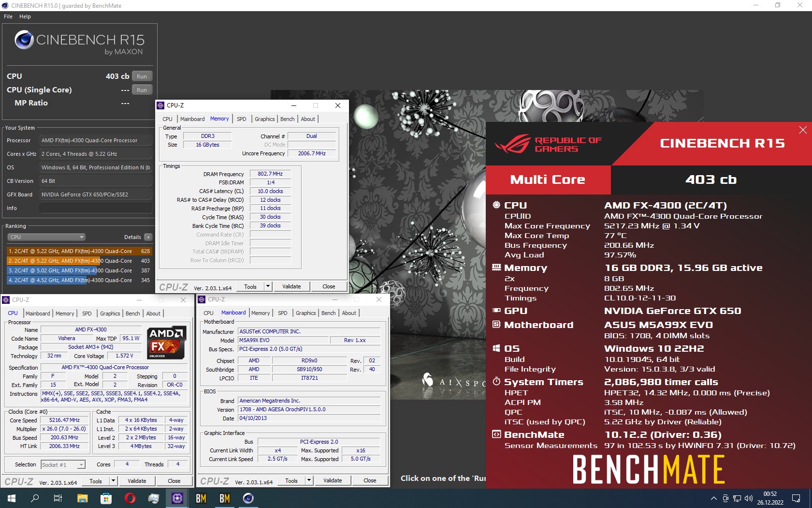The width and height of the screenshot is (812, 508).
Task: Click Republic of Gamers logo
Action: [x=548, y=144]
